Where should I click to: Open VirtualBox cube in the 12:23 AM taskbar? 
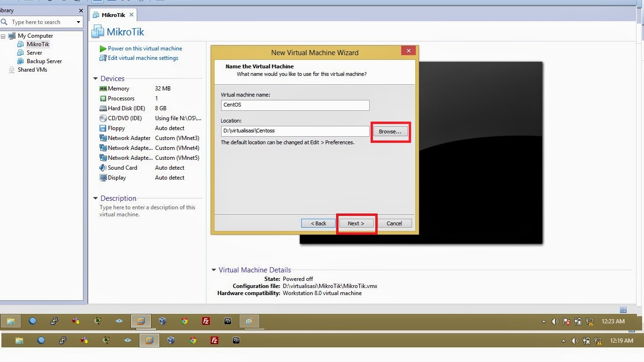[163, 321]
